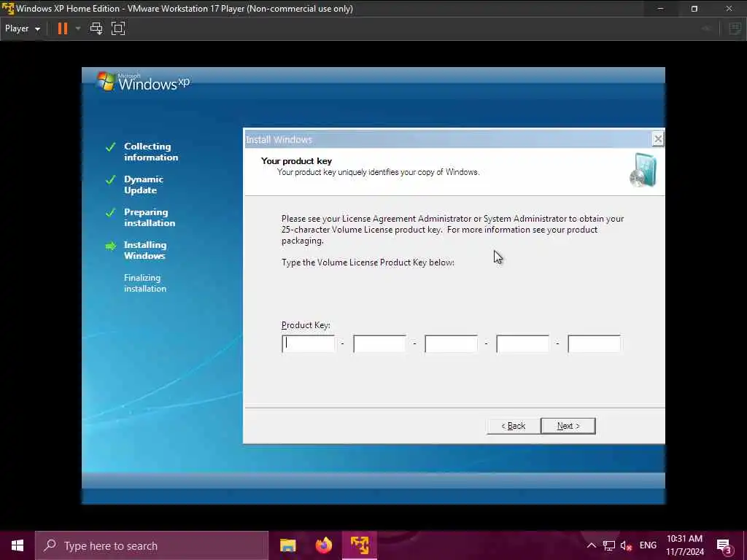Close the Install Windows dialog
Screen dimensions: 747x560
[657, 139]
